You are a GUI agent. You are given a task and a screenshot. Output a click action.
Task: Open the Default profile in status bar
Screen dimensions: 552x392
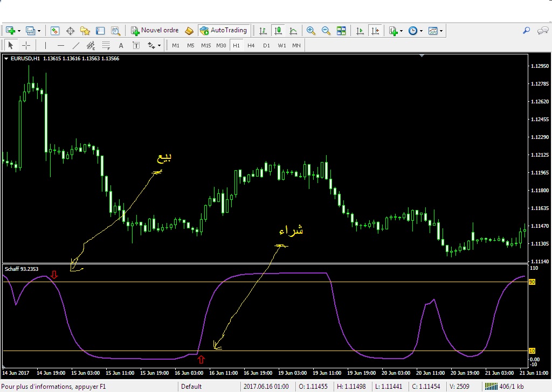click(191, 386)
